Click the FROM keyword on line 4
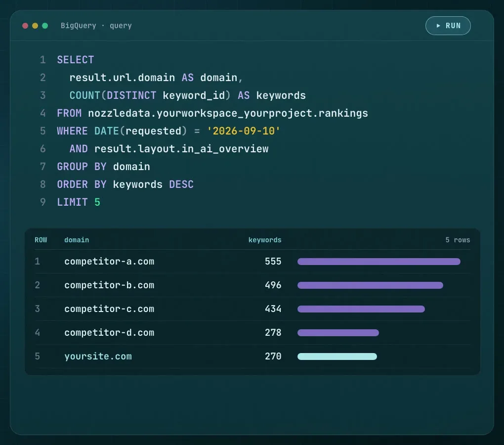This screenshot has height=445, width=504. coord(69,113)
